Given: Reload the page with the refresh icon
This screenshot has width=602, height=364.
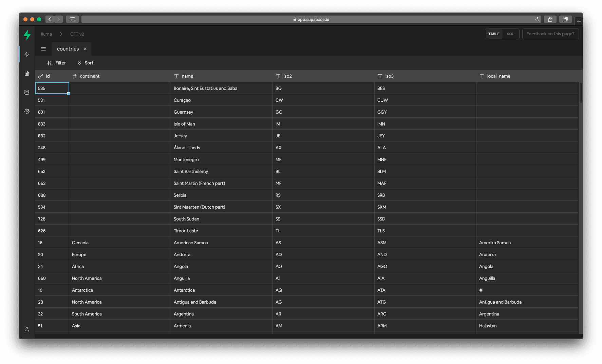Looking at the screenshot, I should click(x=537, y=19).
